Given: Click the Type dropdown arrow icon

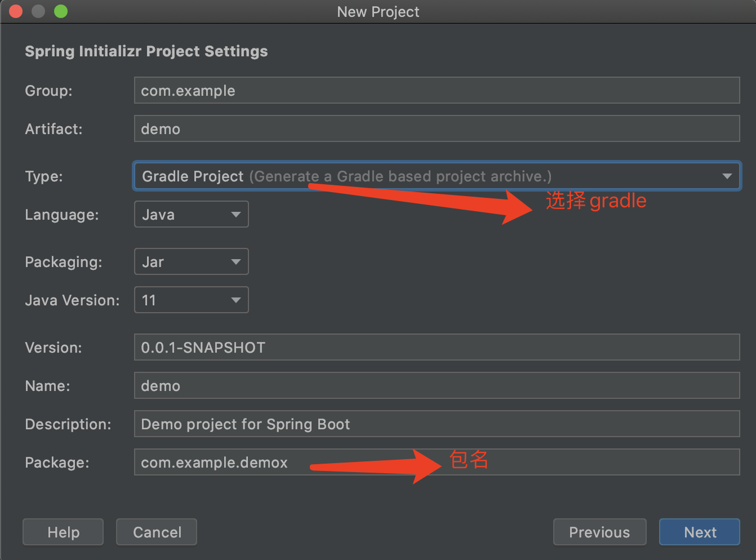Looking at the screenshot, I should (x=727, y=176).
